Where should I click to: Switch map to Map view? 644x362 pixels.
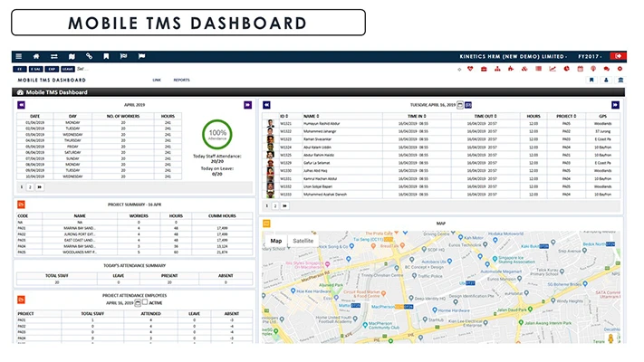[x=276, y=241]
